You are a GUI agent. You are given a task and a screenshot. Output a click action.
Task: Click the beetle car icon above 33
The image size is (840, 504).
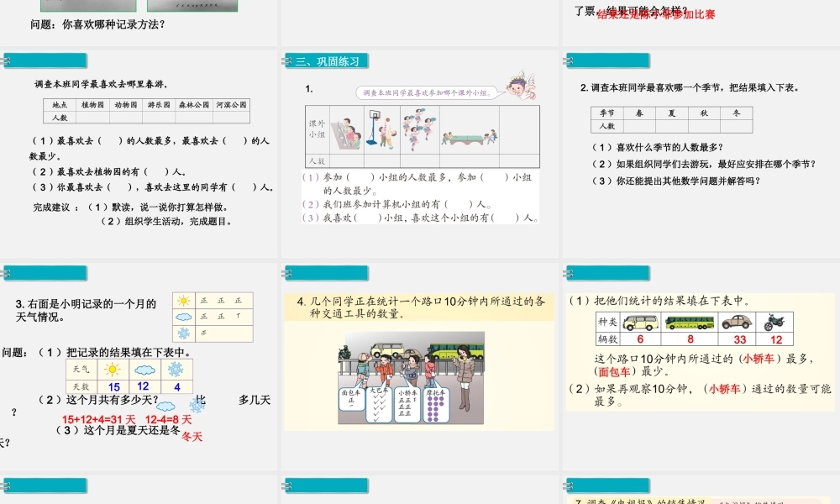(739, 322)
